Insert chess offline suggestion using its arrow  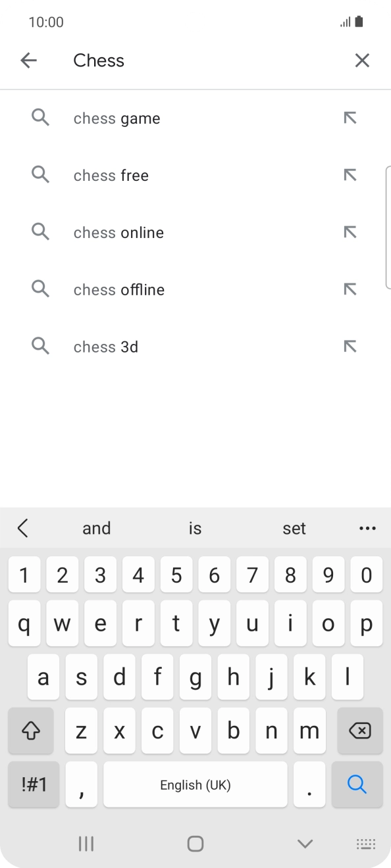pos(350,289)
